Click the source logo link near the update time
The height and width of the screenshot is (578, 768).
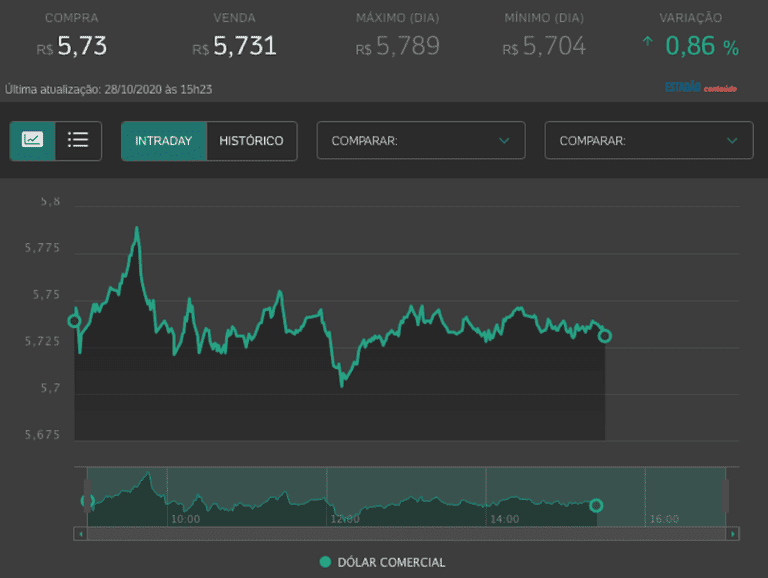pyautogui.click(x=700, y=88)
